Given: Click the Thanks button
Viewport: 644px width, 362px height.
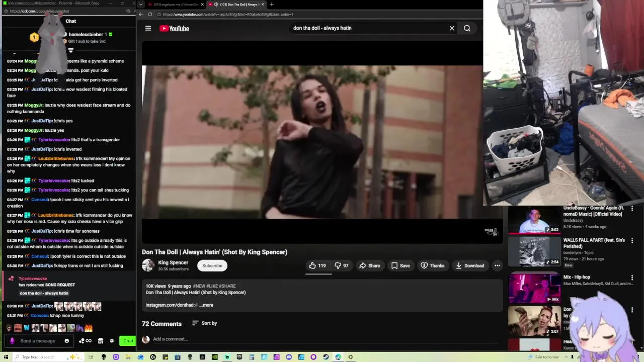Looking at the screenshot, I should coord(433,265).
